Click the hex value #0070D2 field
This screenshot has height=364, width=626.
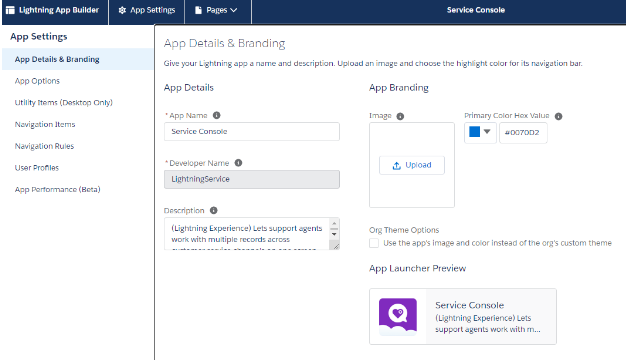(x=523, y=133)
